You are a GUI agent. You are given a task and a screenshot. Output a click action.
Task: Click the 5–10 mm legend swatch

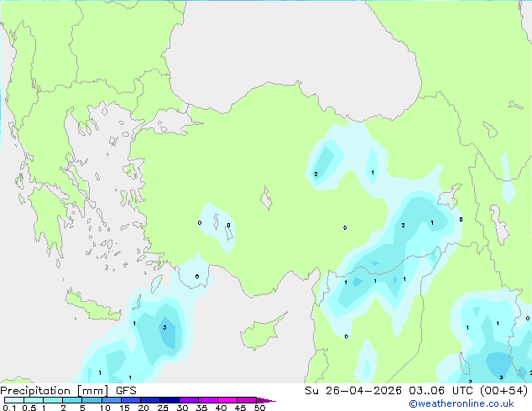91,400
